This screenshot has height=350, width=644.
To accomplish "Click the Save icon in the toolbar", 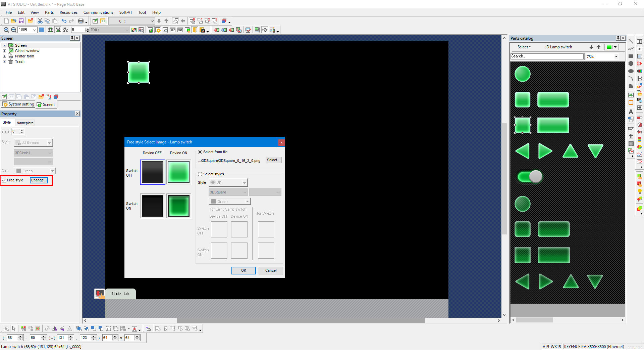I will pos(21,21).
